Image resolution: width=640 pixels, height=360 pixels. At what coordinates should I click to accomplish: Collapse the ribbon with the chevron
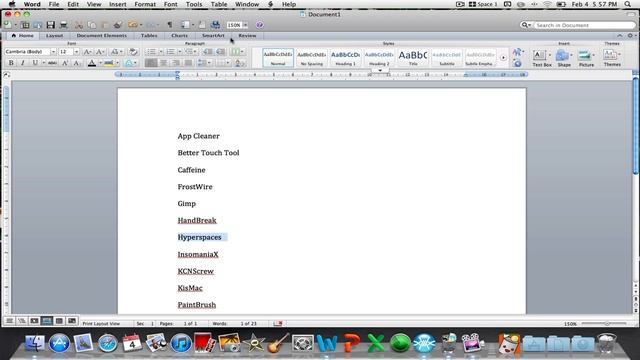click(x=620, y=36)
